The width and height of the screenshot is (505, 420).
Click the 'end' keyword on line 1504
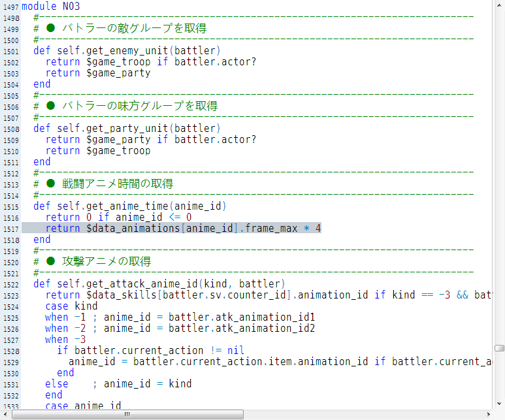point(42,84)
